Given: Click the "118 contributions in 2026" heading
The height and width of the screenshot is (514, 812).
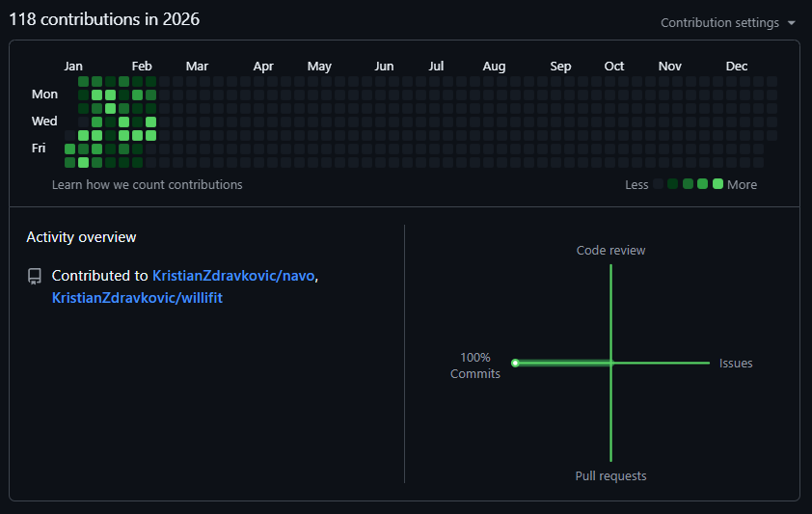Looking at the screenshot, I should (104, 19).
